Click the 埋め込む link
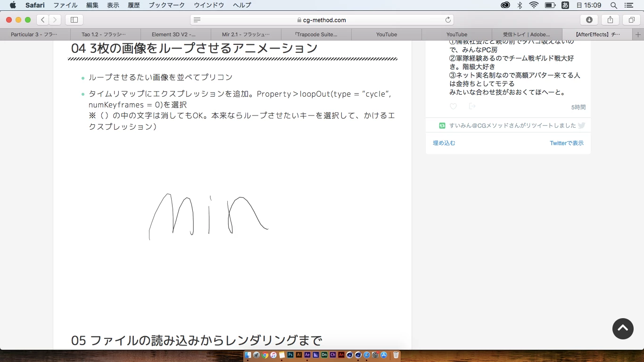Viewport: 644px width, 362px height. 444,143
